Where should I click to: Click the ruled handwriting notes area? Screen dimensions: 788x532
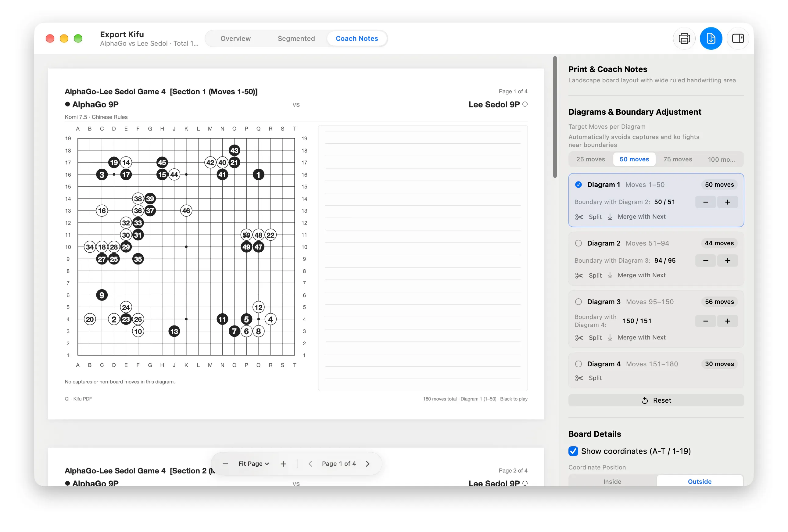423,258
